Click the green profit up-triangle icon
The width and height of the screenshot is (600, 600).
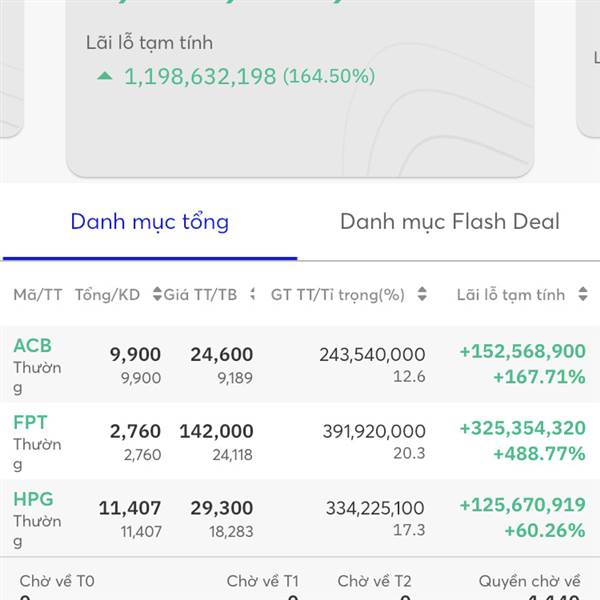105,76
